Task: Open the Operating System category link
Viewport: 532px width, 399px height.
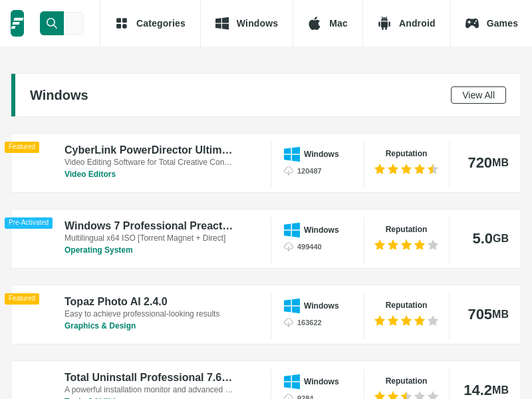Action: click(x=98, y=250)
